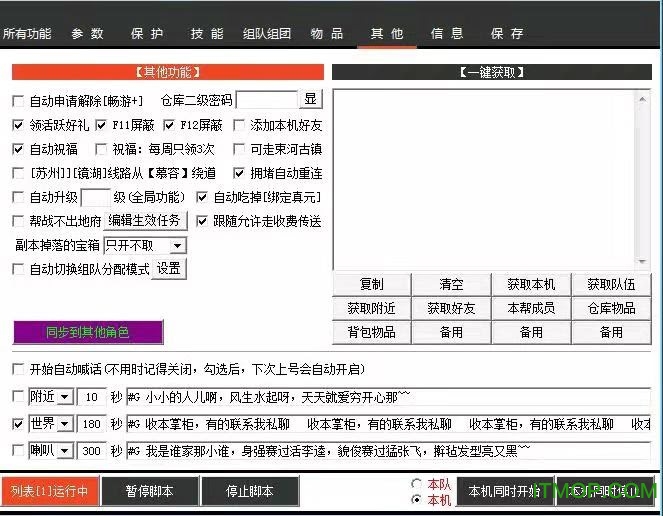
Task: Switch to the 保护 tab
Action: click(x=147, y=33)
